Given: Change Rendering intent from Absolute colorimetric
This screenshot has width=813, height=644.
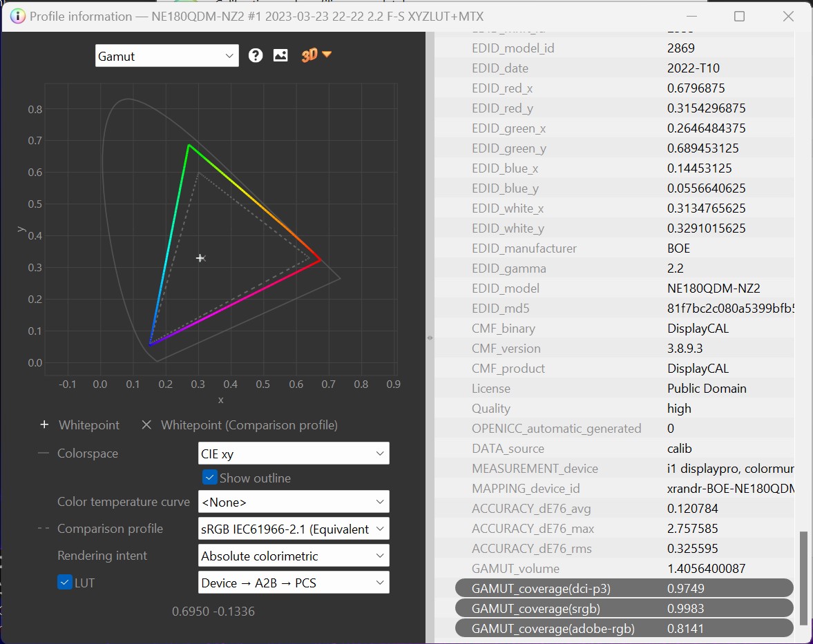Looking at the screenshot, I should 293,556.
